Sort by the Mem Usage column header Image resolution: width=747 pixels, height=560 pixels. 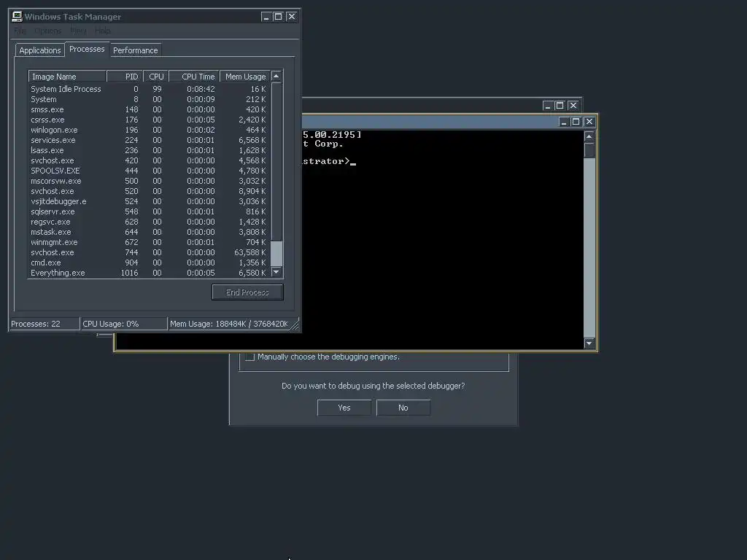(x=245, y=77)
